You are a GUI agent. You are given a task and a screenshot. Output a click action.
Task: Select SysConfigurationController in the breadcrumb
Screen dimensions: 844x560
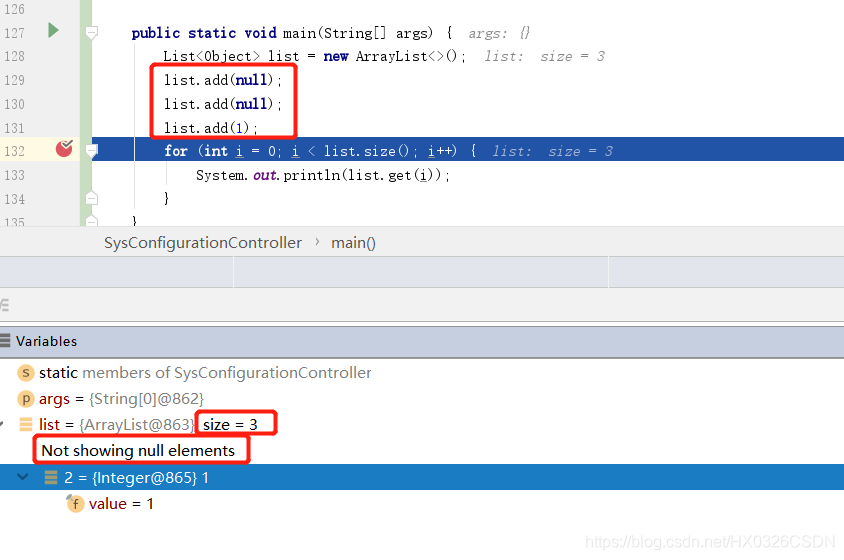click(x=202, y=243)
